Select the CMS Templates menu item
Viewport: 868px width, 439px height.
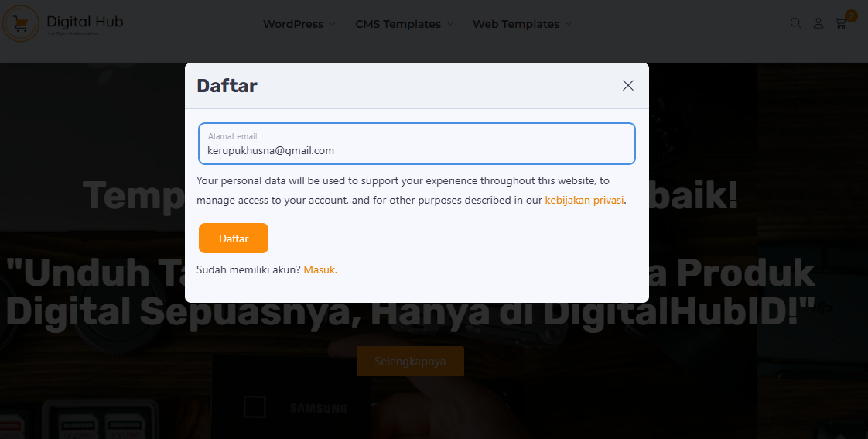tap(398, 25)
